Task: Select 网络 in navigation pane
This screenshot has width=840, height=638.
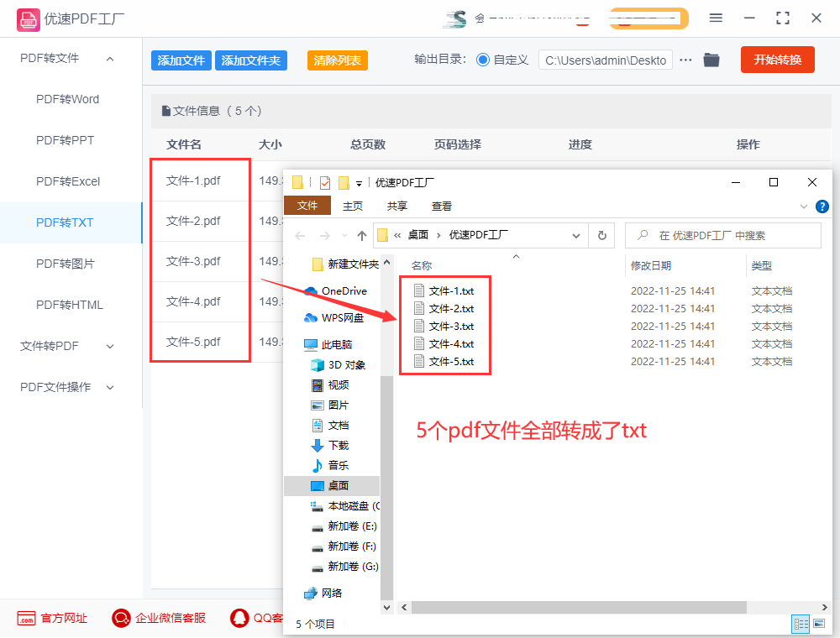Action: pos(323,593)
